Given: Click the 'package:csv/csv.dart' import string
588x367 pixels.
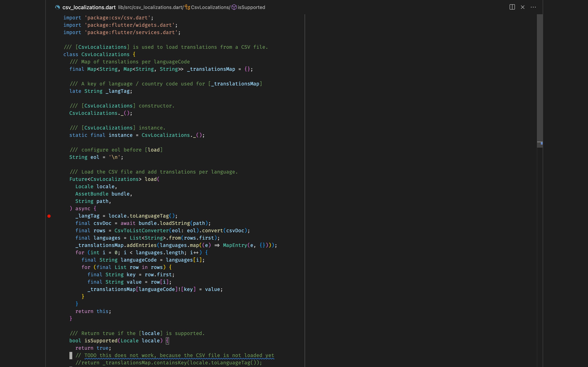Looking at the screenshot, I should click(118, 18).
